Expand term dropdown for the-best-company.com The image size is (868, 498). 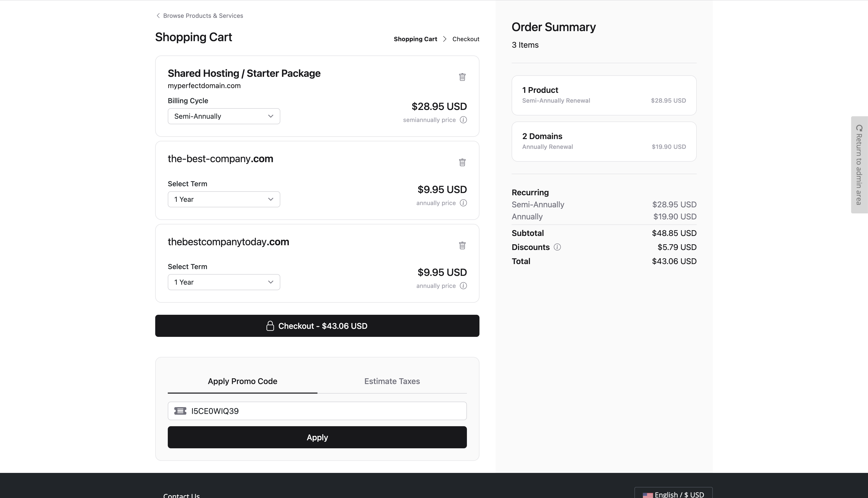tap(224, 199)
